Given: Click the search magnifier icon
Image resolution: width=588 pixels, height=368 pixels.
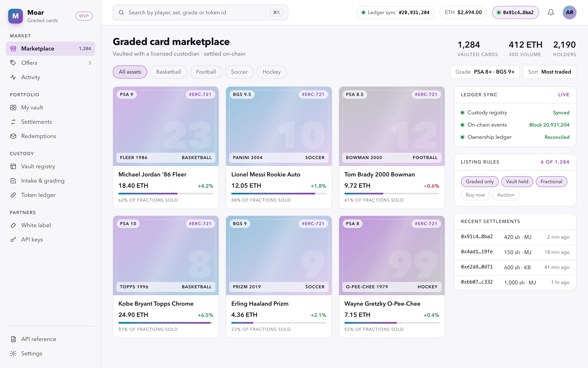Looking at the screenshot, I should tap(121, 12).
